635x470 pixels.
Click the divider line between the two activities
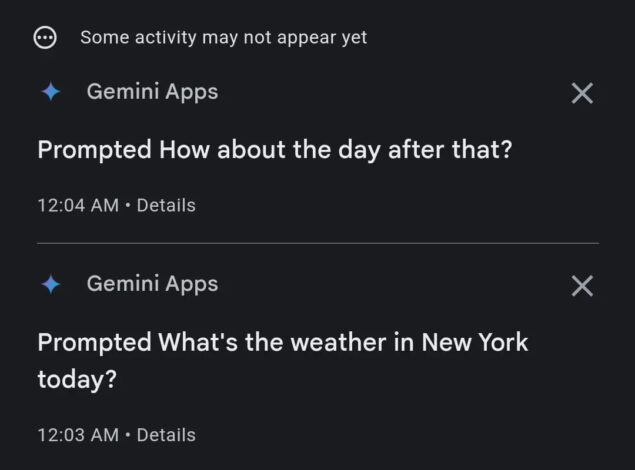318,243
